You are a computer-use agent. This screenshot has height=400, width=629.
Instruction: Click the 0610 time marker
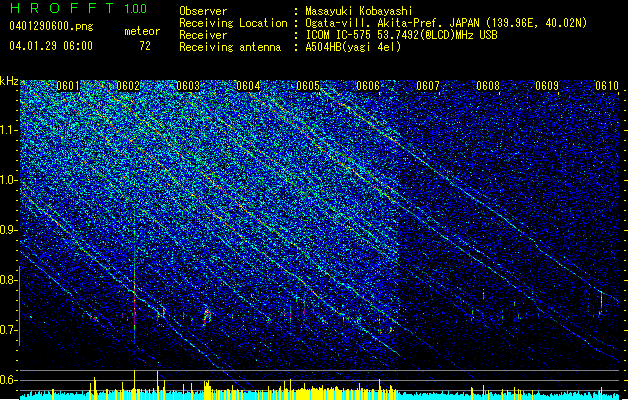(607, 86)
